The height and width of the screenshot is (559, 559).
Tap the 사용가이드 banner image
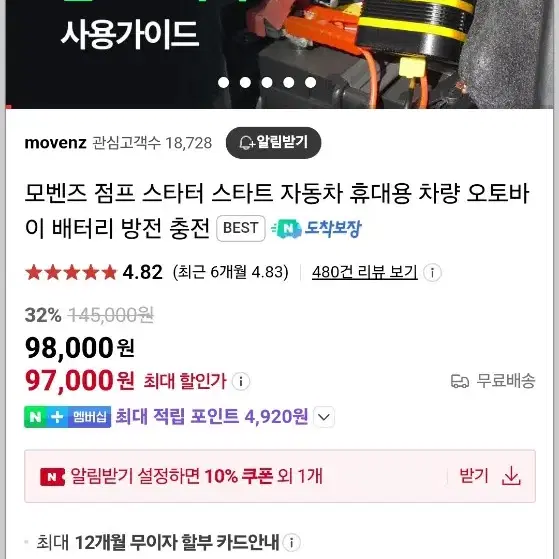coord(280,54)
